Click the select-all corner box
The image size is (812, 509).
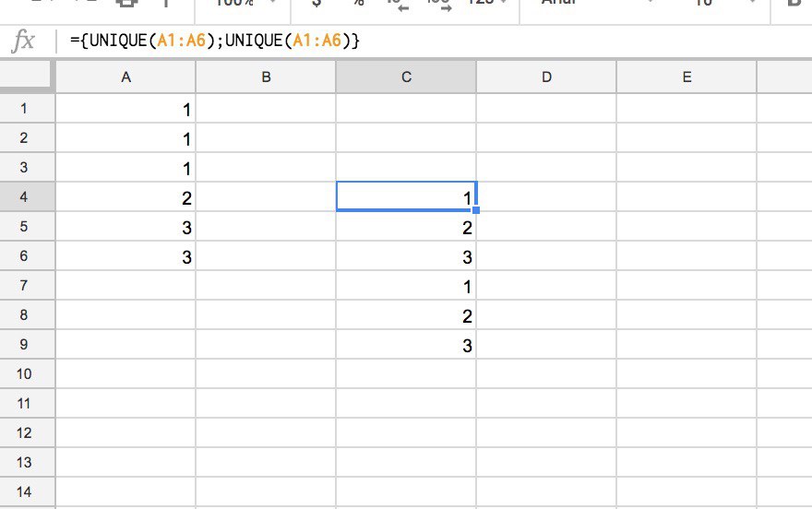(28, 78)
